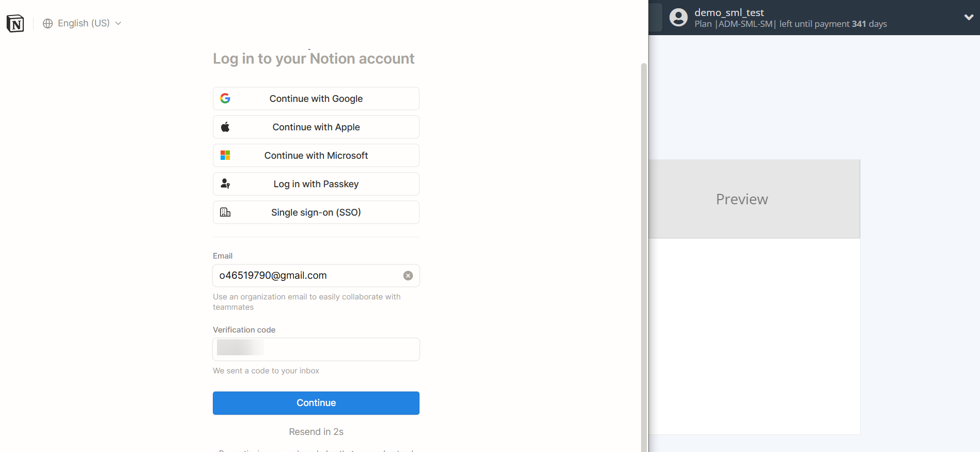Click the Passkey person icon
The width and height of the screenshot is (980, 452).
pos(225,184)
